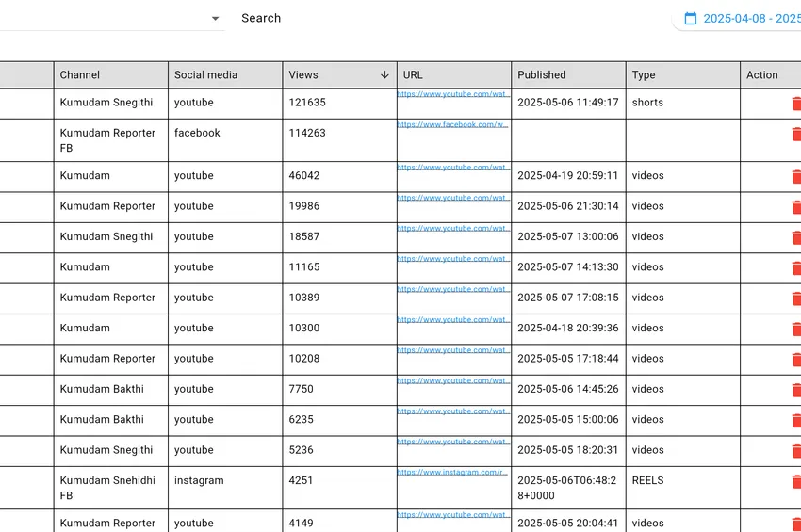Delete the row with 11165 views
This screenshot has width=801, height=532.
pos(796,268)
